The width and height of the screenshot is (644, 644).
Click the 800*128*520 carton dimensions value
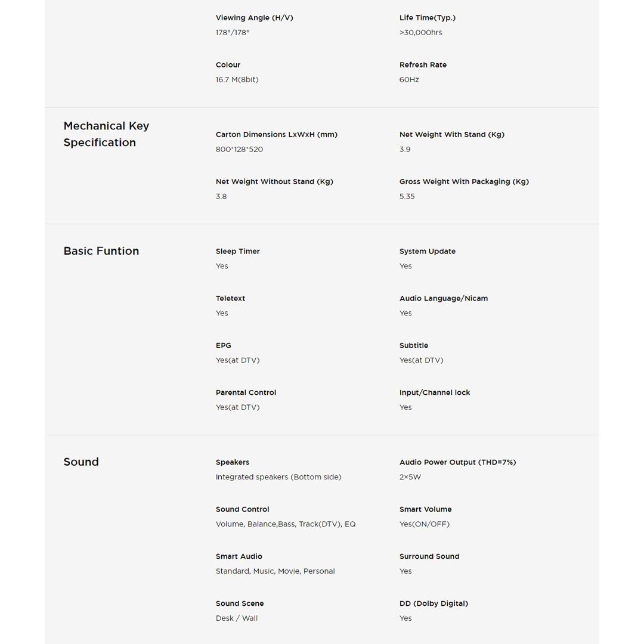(x=239, y=149)
